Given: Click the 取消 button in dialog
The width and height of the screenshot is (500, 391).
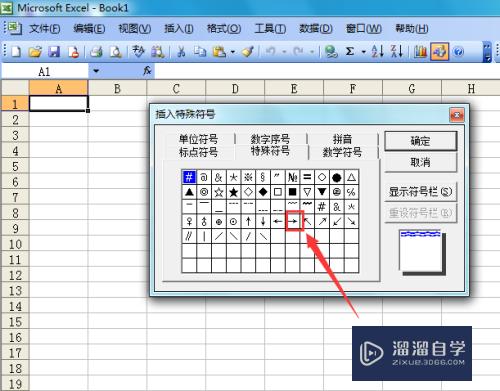Looking at the screenshot, I should pyautogui.click(x=420, y=162).
